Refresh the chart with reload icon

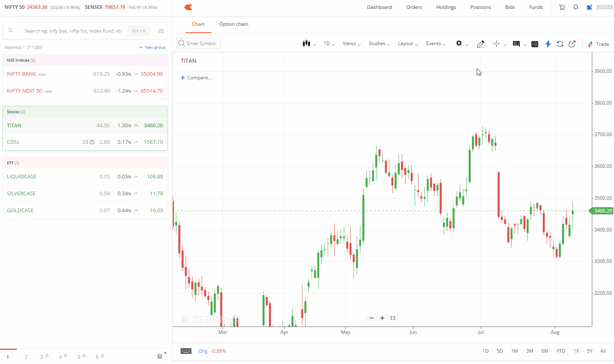point(560,44)
